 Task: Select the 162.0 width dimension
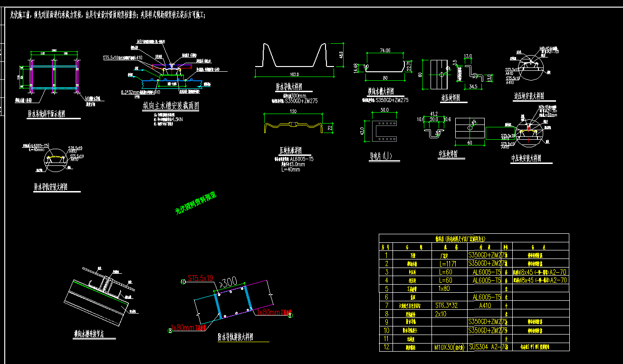point(294,74)
